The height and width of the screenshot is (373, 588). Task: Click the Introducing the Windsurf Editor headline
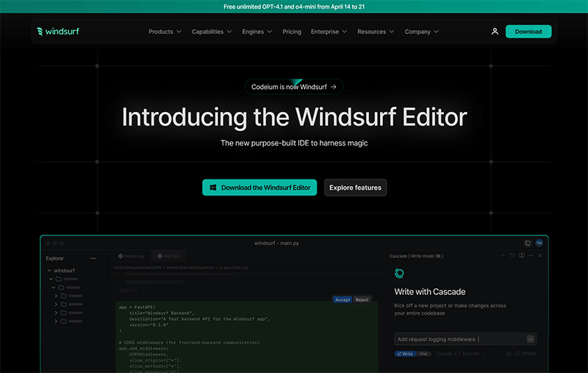[294, 117]
